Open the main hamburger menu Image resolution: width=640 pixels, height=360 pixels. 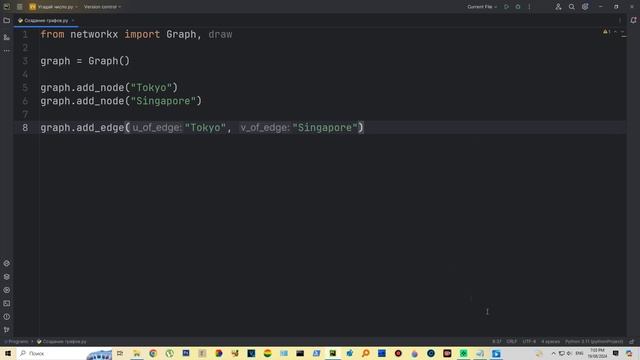coord(20,7)
